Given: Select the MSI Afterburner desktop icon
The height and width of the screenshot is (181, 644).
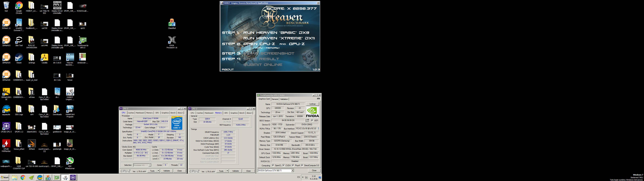Looking at the screenshot, I should [x=70, y=163].
